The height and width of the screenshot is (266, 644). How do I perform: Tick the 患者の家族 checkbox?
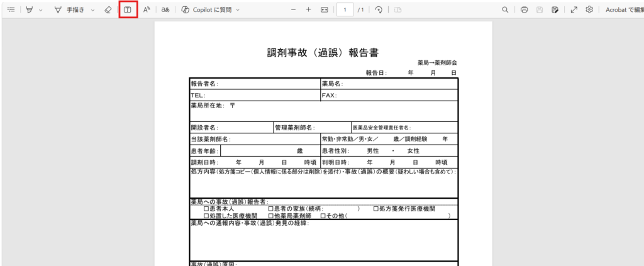270,209
